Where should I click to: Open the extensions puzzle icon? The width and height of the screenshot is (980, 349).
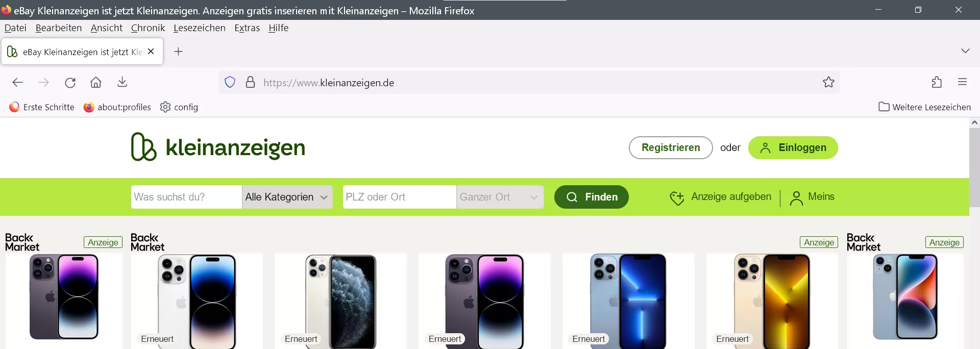[x=937, y=82]
